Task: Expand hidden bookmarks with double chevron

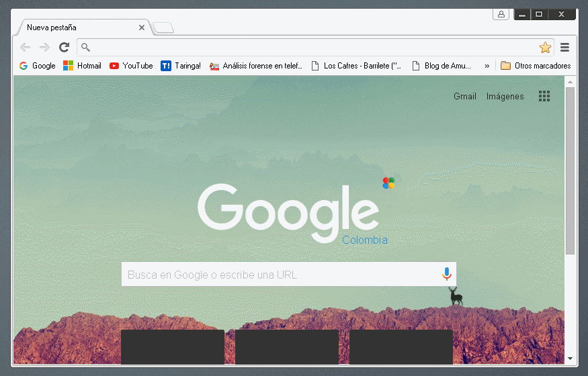Action: (487, 66)
